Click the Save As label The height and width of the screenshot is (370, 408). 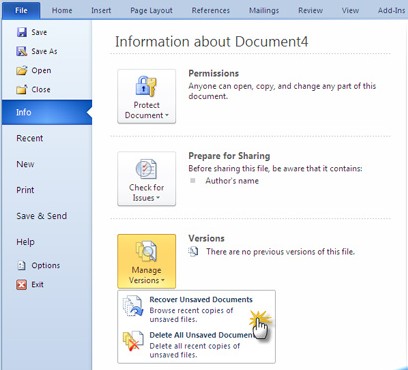coord(44,51)
